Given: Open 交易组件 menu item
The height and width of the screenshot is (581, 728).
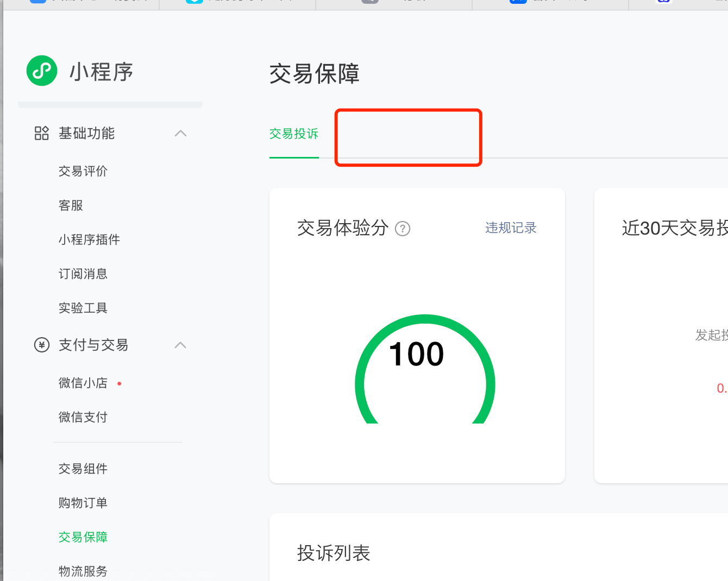Looking at the screenshot, I should tap(83, 469).
